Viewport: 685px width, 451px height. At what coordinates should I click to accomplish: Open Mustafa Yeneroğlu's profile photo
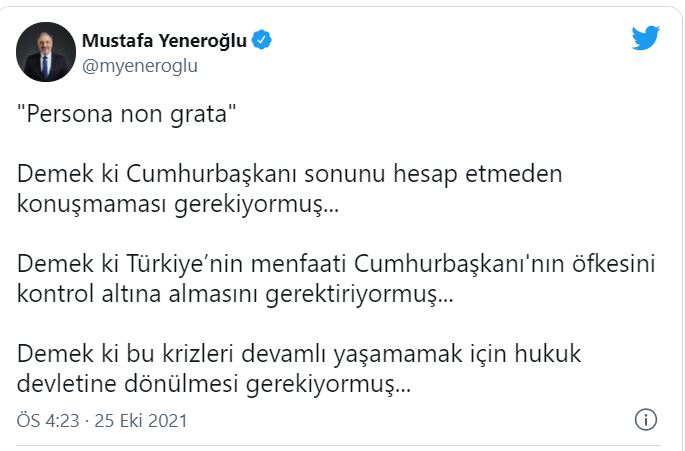tap(46, 52)
